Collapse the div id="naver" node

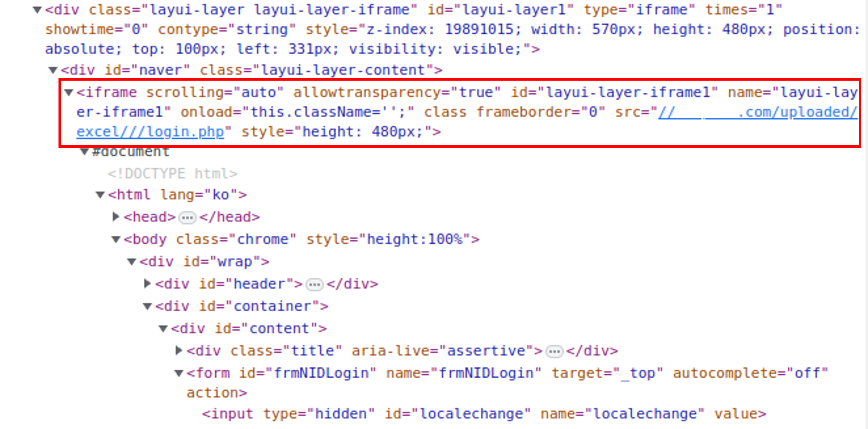click(53, 70)
